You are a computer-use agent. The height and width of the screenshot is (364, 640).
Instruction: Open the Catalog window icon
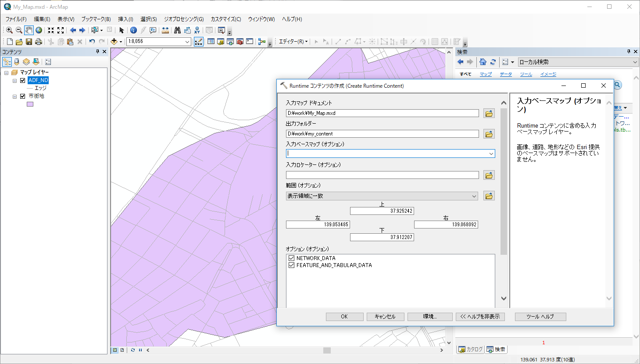tap(221, 42)
